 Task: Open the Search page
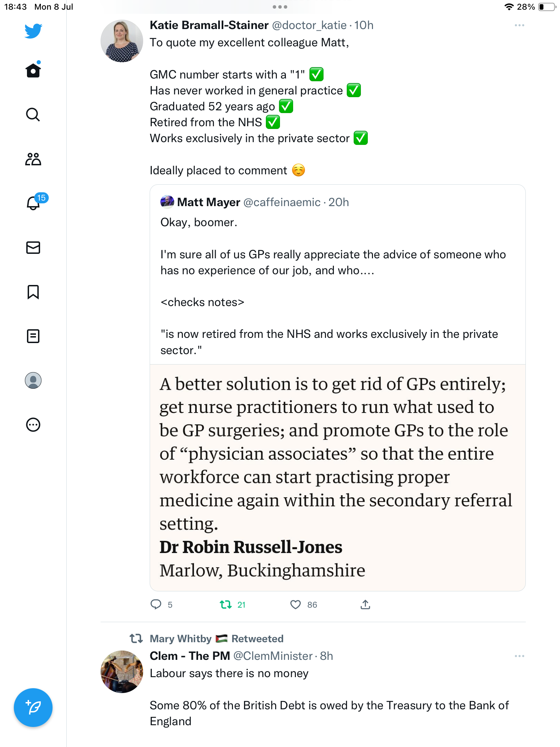click(x=33, y=114)
